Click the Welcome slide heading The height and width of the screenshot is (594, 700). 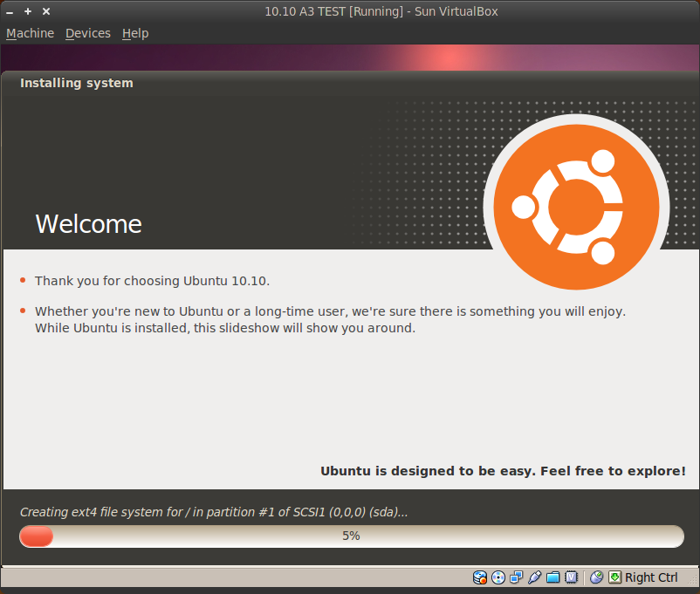coord(88,224)
